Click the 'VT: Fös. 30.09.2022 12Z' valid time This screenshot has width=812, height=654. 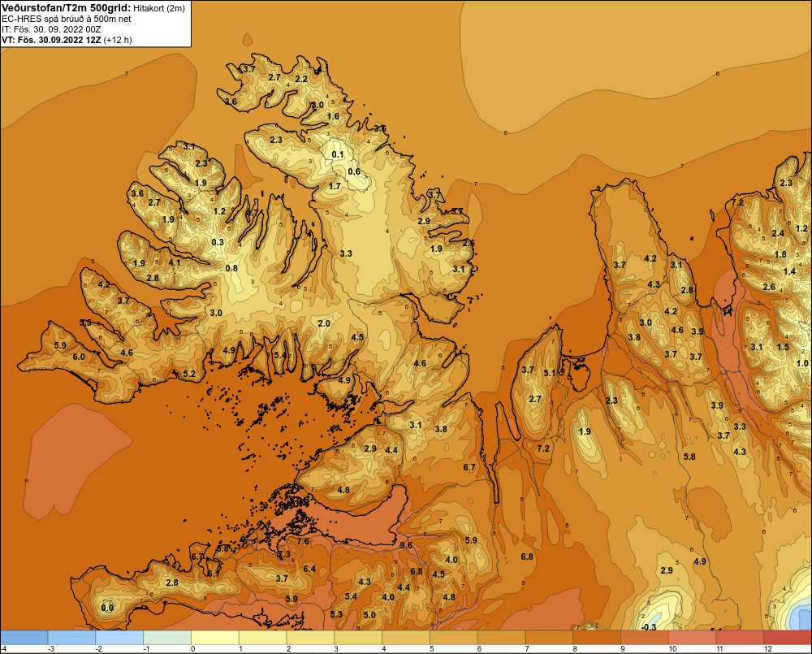click(x=51, y=40)
